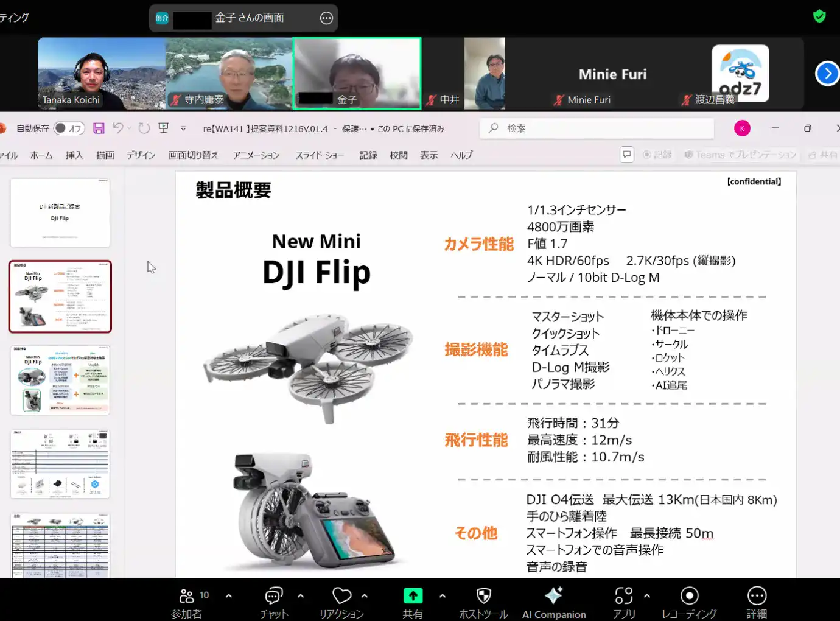Image resolution: width=840 pixels, height=621 pixels.
Task: Click the DJI Flip heading text
Action: pos(317,272)
